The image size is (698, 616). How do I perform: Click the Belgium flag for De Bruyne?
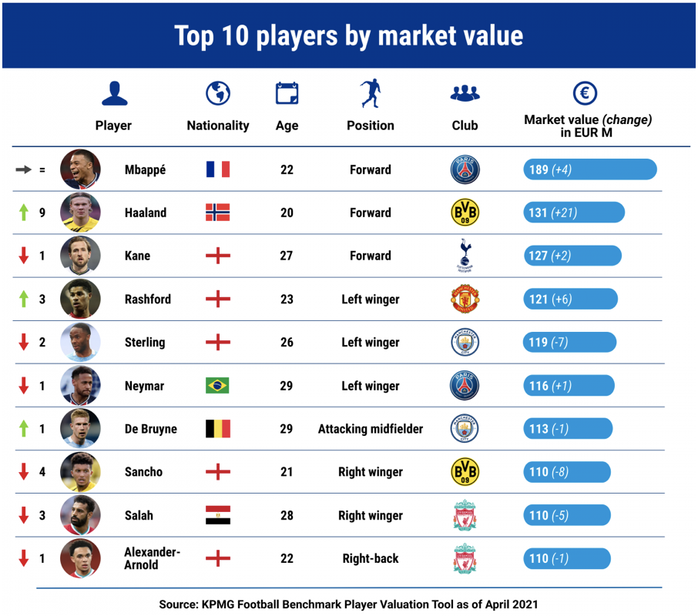(217, 429)
